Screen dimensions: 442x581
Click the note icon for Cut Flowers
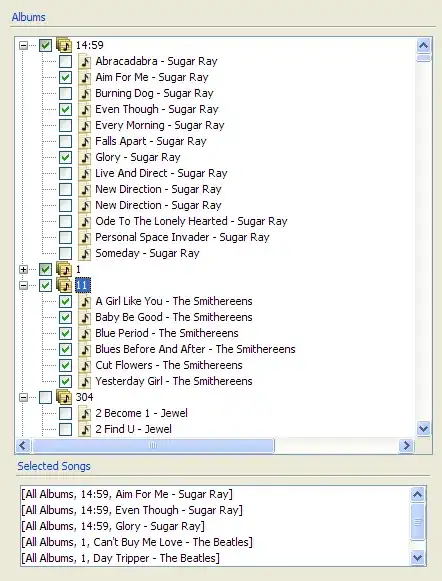click(x=84, y=365)
